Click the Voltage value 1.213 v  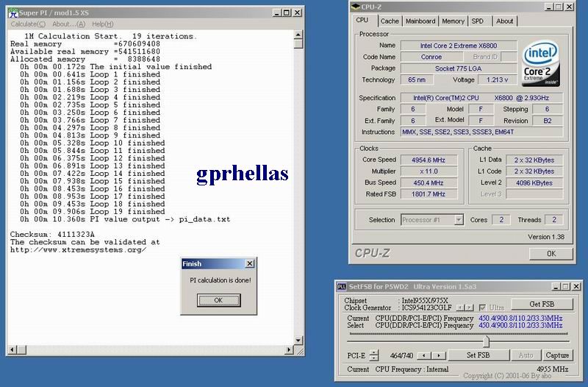coord(498,80)
